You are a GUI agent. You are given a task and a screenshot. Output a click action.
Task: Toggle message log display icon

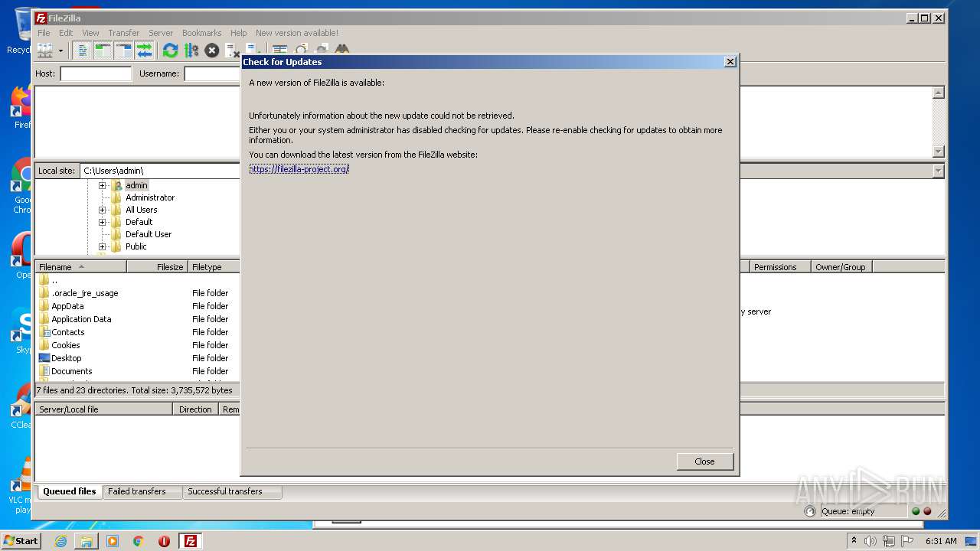tap(83, 51)
